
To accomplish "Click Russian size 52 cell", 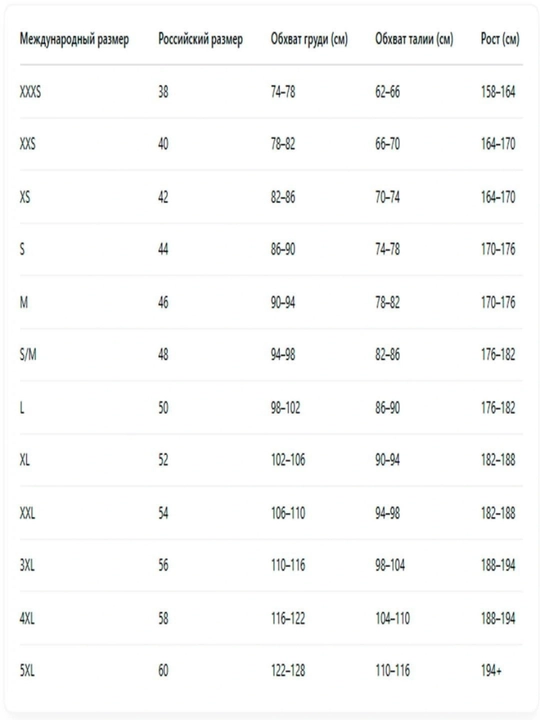I will (163, 460).
